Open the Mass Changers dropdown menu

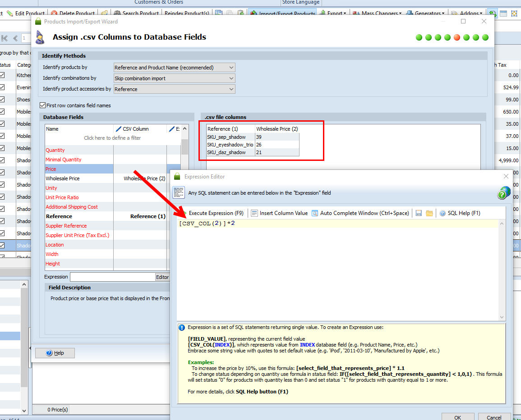[377, 13]
